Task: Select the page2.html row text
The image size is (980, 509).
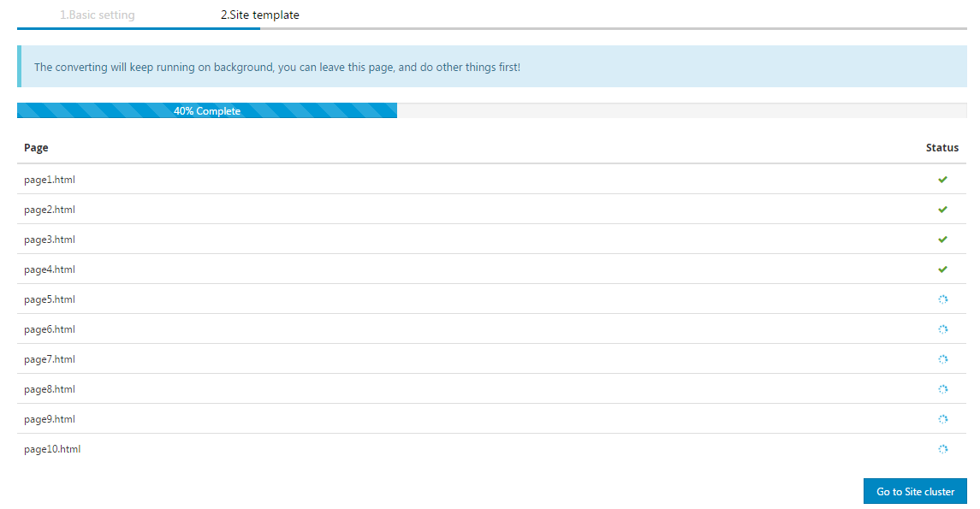Action: pos(50,210)
